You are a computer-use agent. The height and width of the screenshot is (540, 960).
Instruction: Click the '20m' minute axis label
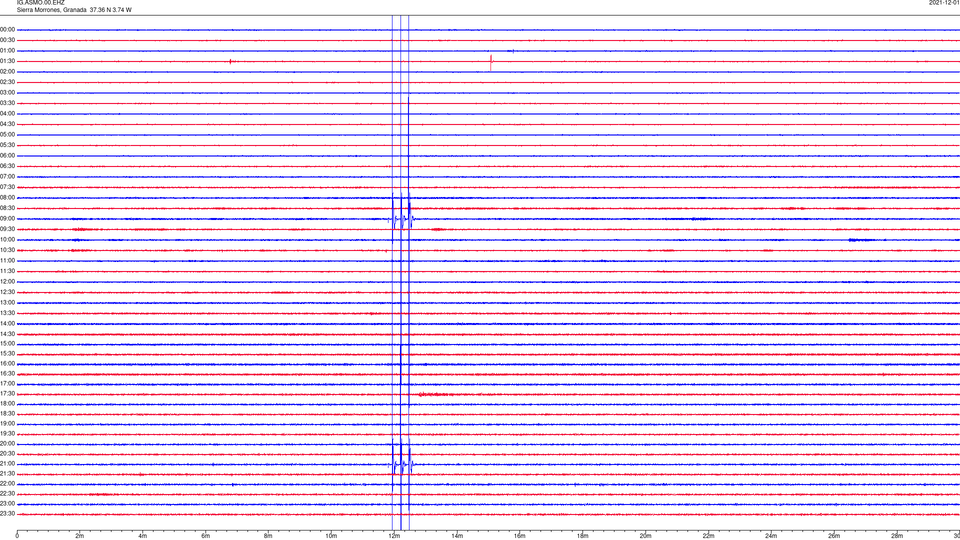pos(645,536)
